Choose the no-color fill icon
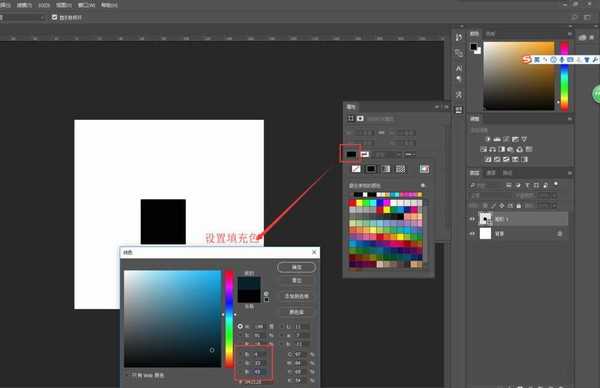The height and width of the screenshot is (388, 600). 356,169
